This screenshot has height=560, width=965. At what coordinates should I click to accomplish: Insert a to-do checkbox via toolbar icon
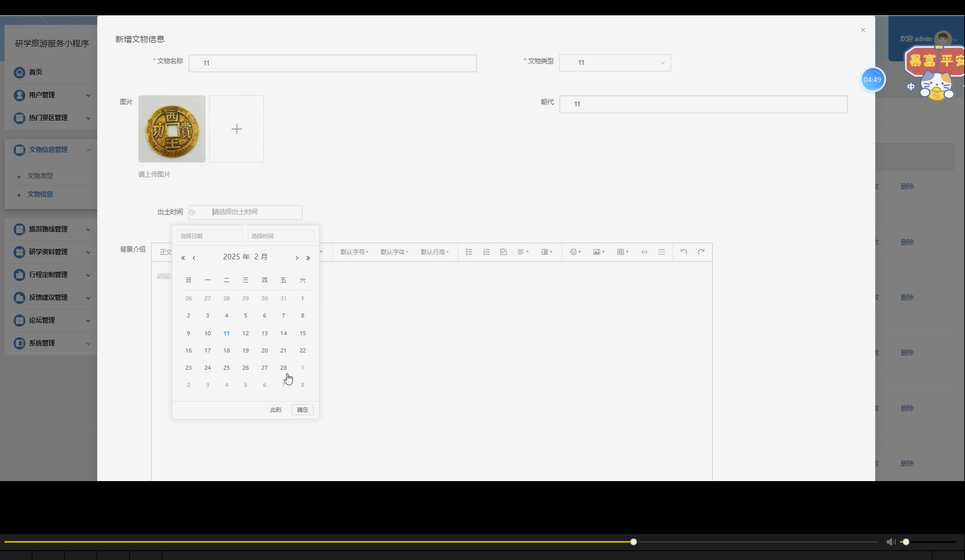point(504,252)
